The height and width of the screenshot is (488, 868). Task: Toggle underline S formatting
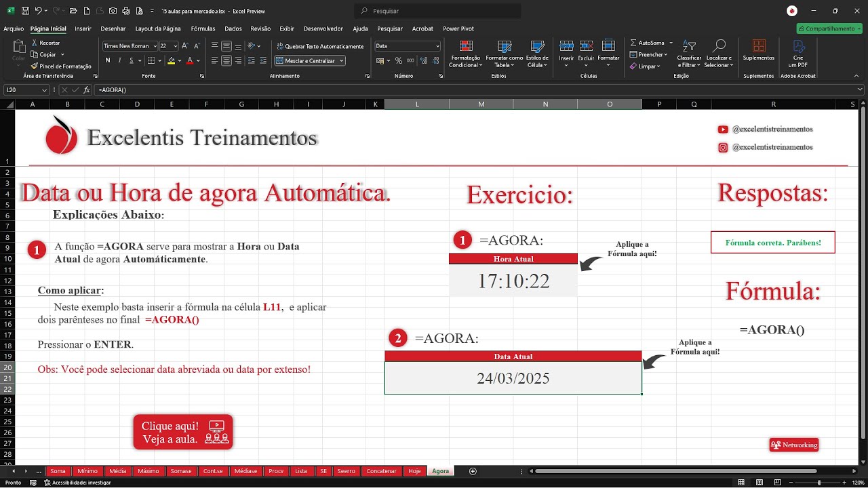click(x=132, y=60)
